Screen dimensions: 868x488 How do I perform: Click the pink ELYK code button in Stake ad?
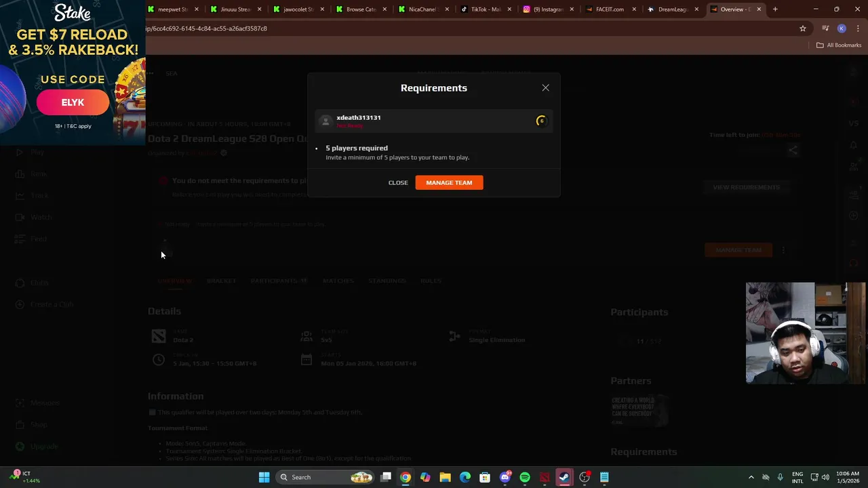(x=73, y=102)
